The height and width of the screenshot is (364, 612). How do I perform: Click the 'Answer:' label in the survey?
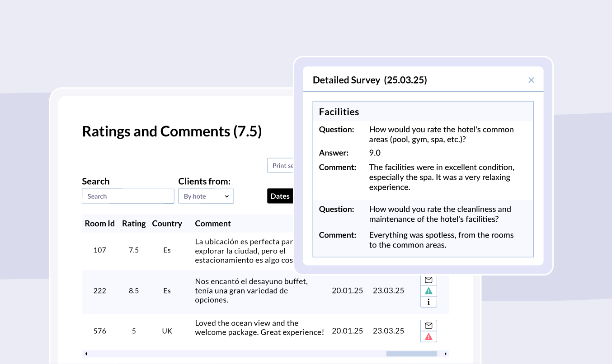[x=334, y=153]
